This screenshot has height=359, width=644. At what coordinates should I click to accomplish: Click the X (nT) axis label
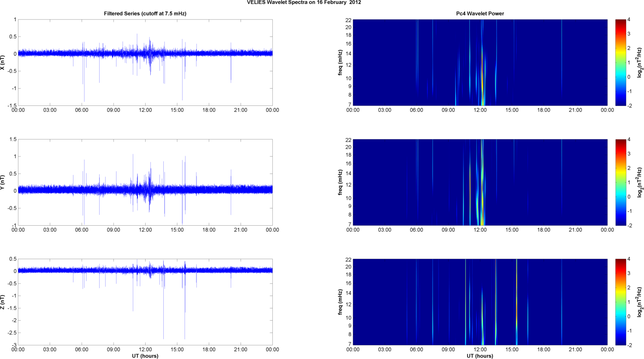pyautogui.click(x=3, y=62)
